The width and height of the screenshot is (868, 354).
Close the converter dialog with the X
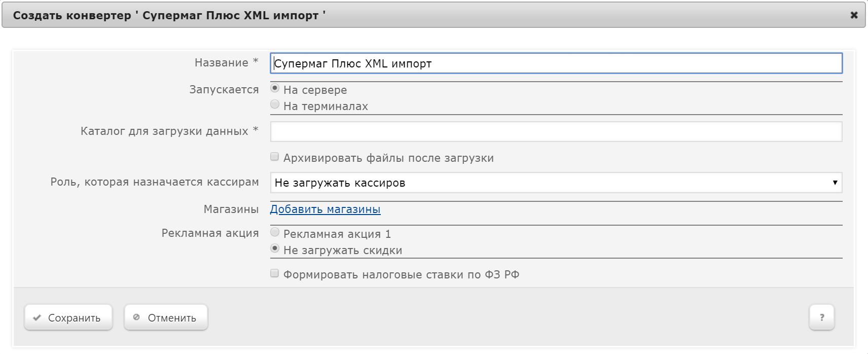[x=854, y=15]
